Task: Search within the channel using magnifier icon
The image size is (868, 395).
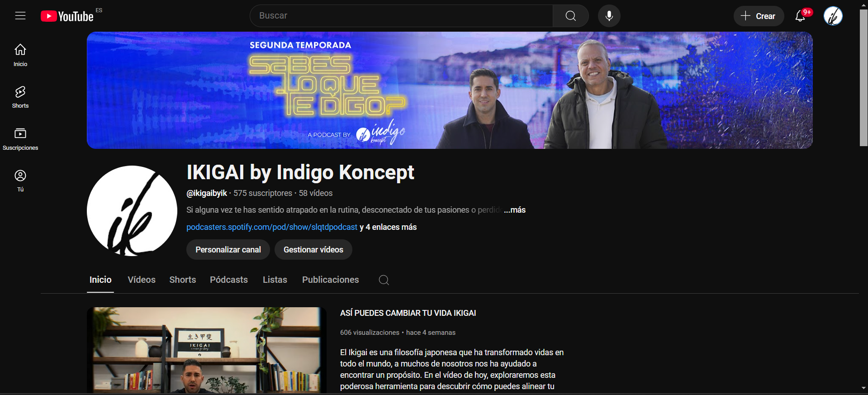Action: point(384,280)
